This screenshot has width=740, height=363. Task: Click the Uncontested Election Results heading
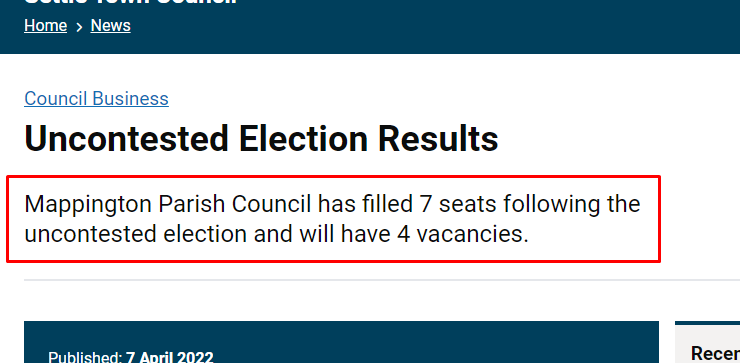pyautogui.click(x=261, y=139)
